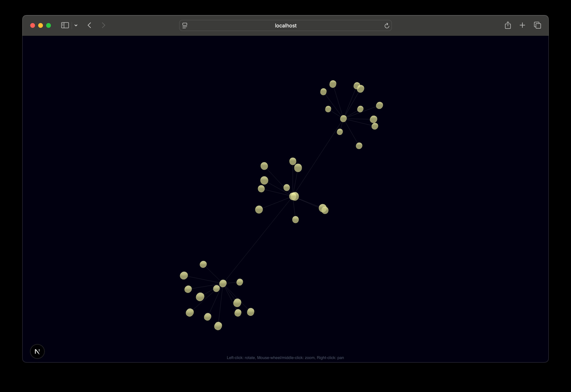Click the central hub node of middle cluster
571x392 pixels.
pos(294,196)
